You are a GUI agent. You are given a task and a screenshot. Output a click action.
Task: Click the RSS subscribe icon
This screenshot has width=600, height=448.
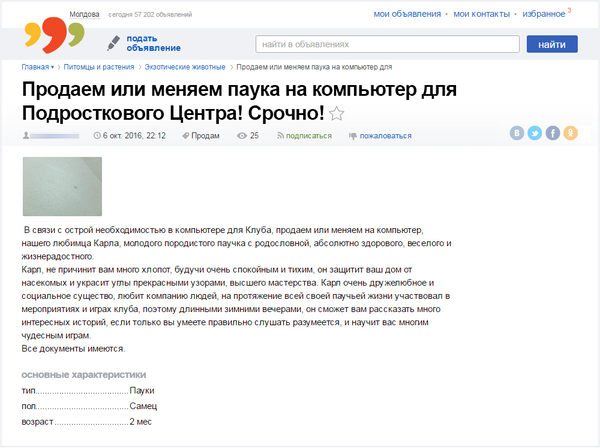click(281, 135)
